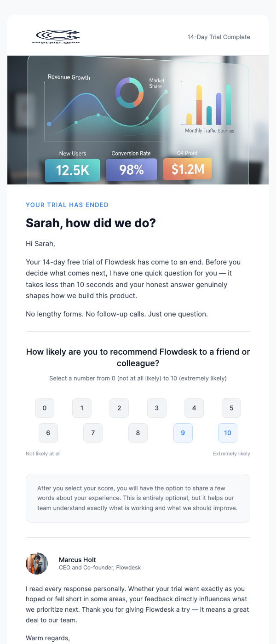This screenshot has height=644, width=276.
Task: Select the highlighted score 9
Action: tap(183, 433)
